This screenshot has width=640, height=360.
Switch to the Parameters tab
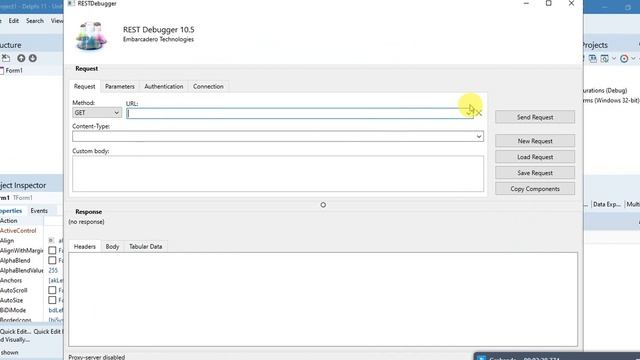tap(120, 87)
